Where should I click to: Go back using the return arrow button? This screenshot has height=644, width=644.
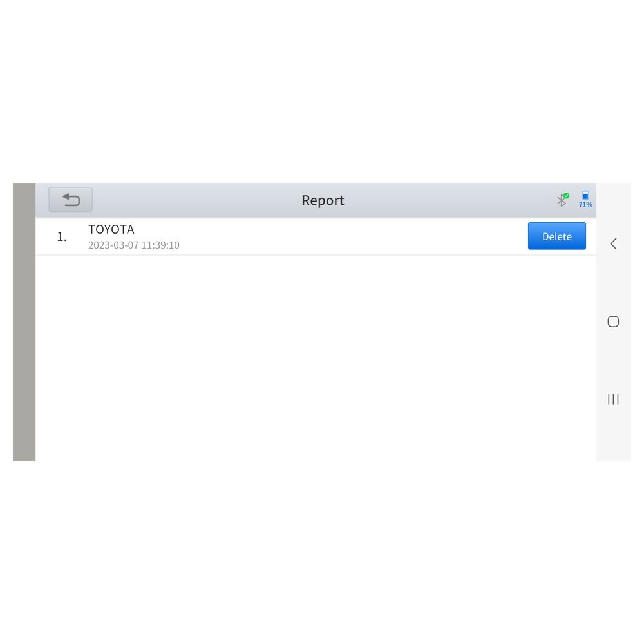[70, 200]
